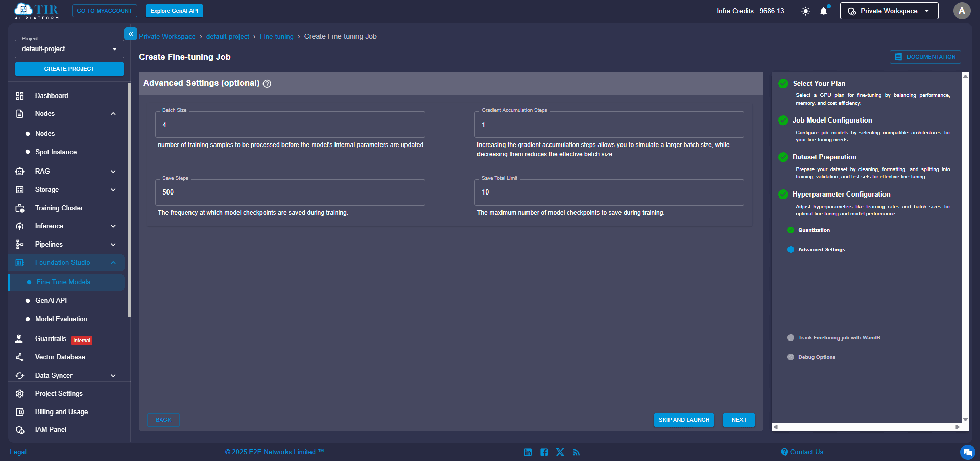Click Fine-tuning breadcrumb link
The height and width of the screenshot is (461, 980).
(x=276, y=37)
